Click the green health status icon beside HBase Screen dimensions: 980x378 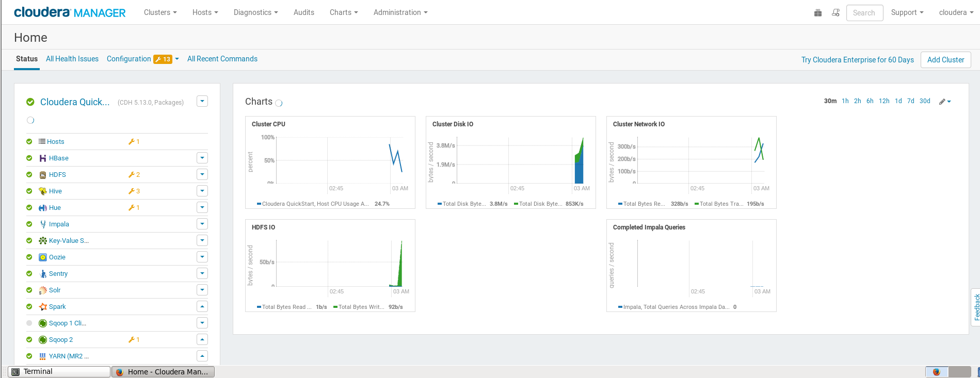click(29, 158)
